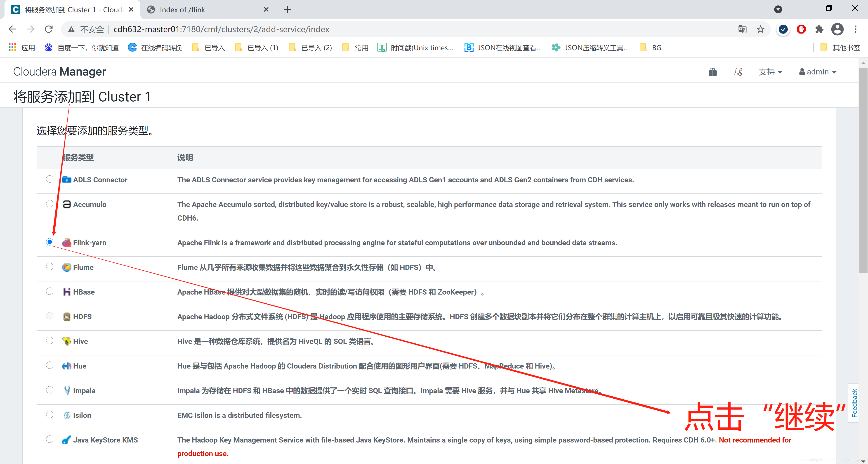Open the 已导入 (2) bookmark folder

click(x=310, y=48)
